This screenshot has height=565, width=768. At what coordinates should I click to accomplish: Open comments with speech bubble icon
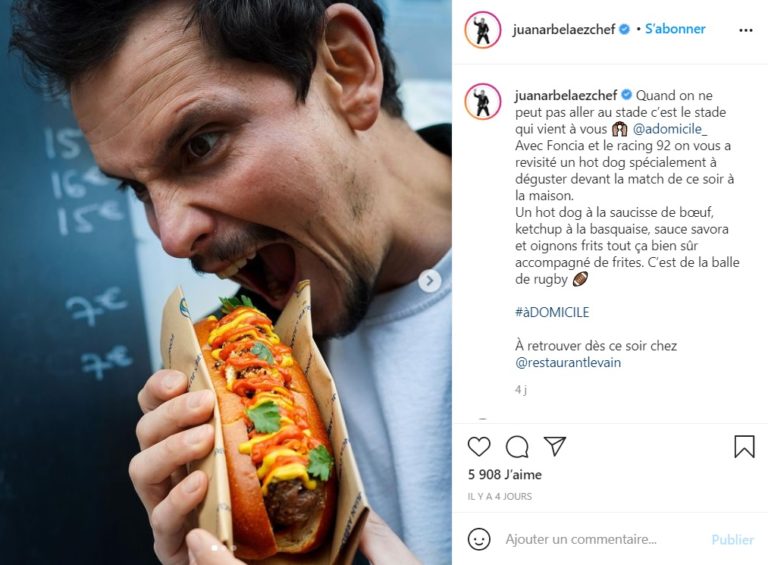517,447
